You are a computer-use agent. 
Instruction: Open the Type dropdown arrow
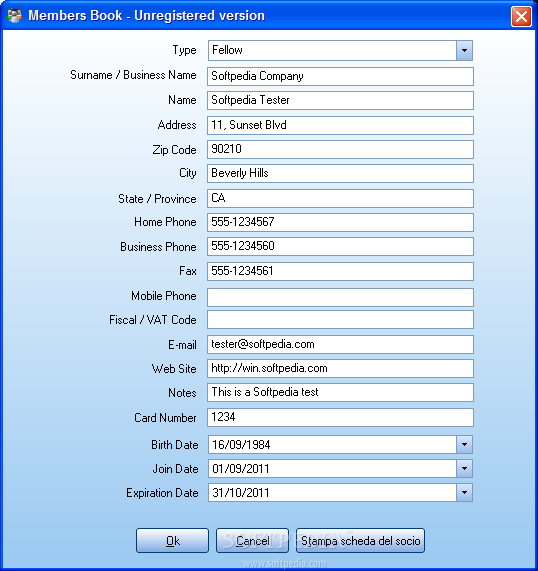point(464,50)
